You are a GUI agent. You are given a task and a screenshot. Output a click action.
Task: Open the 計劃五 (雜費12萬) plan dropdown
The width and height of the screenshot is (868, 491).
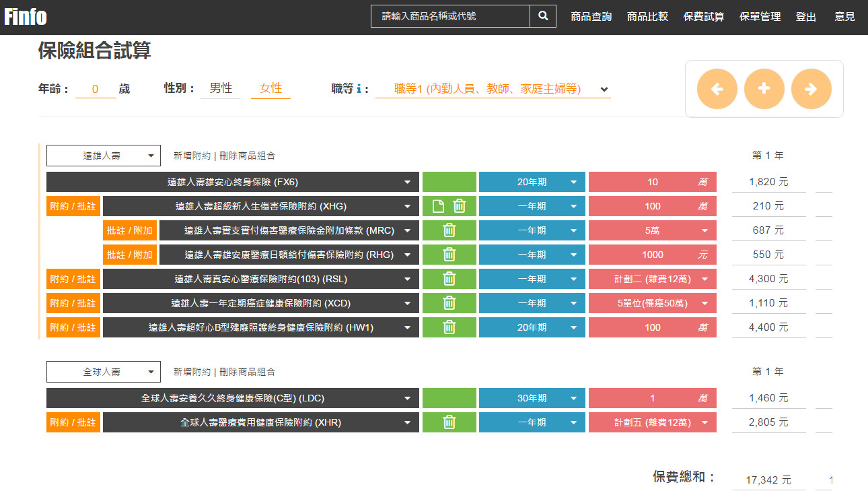tap(653, 422)
